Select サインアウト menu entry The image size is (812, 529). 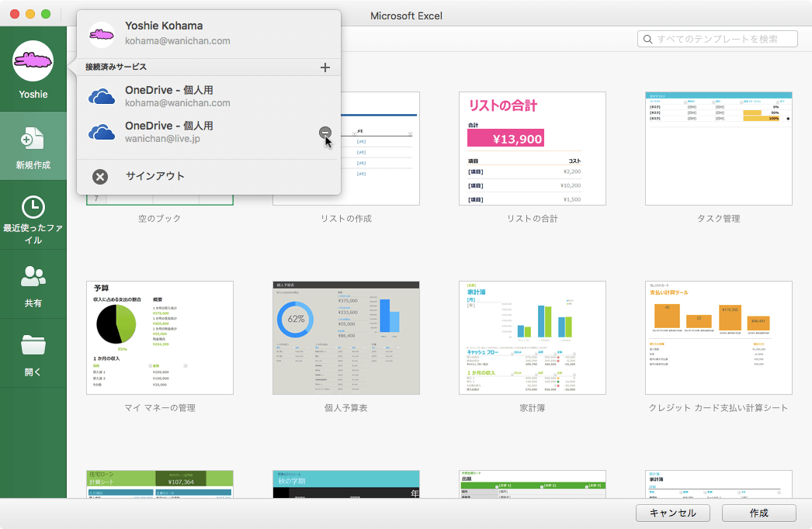tap(209, 177)
